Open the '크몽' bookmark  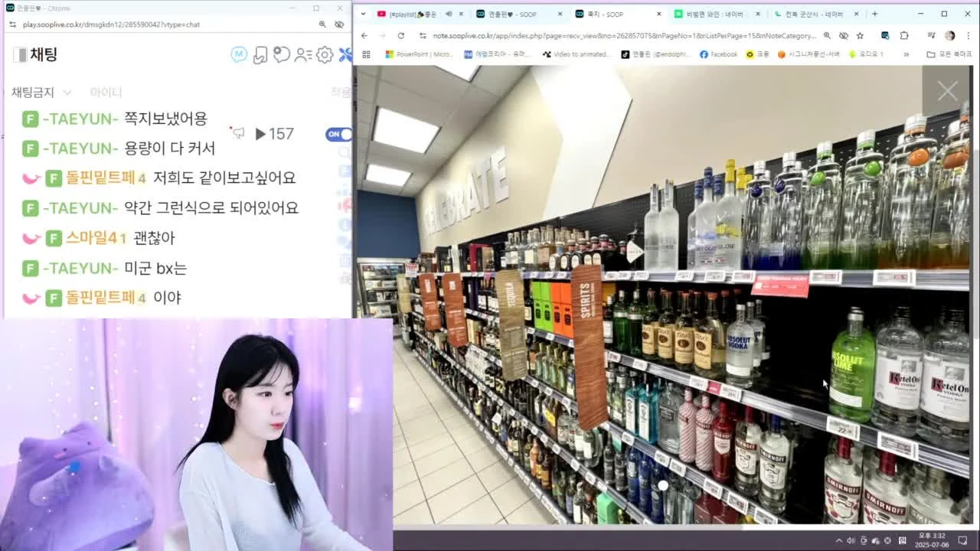click(757, 54)
